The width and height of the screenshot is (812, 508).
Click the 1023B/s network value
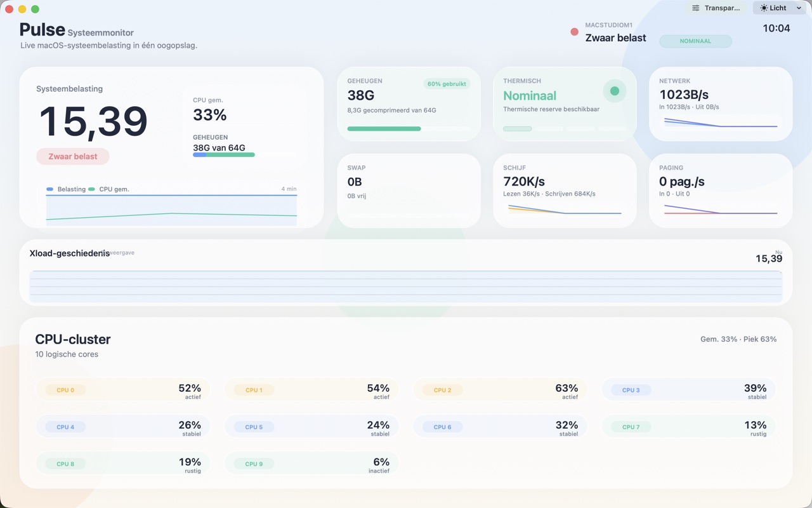[x=684, y=95]
